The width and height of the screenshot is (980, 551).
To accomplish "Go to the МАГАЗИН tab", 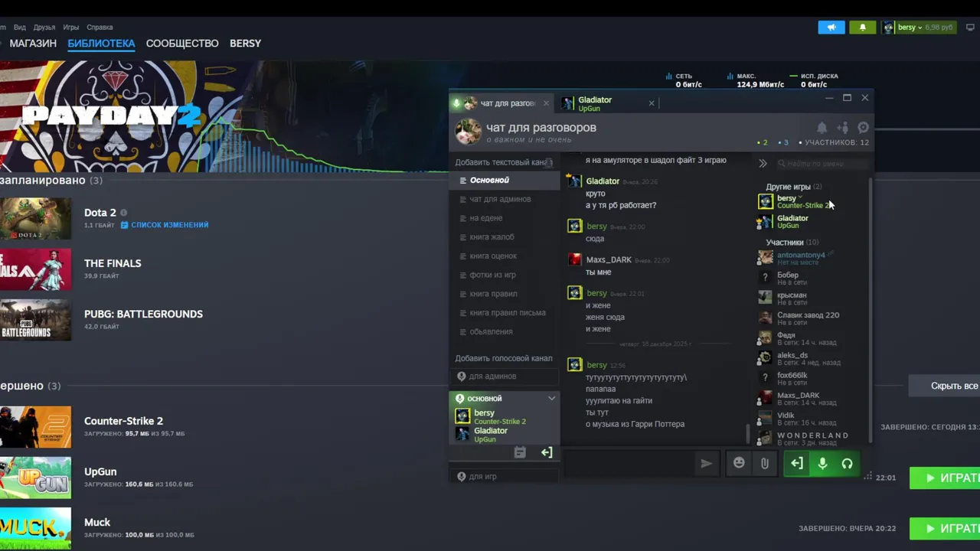I will [33, 44].
